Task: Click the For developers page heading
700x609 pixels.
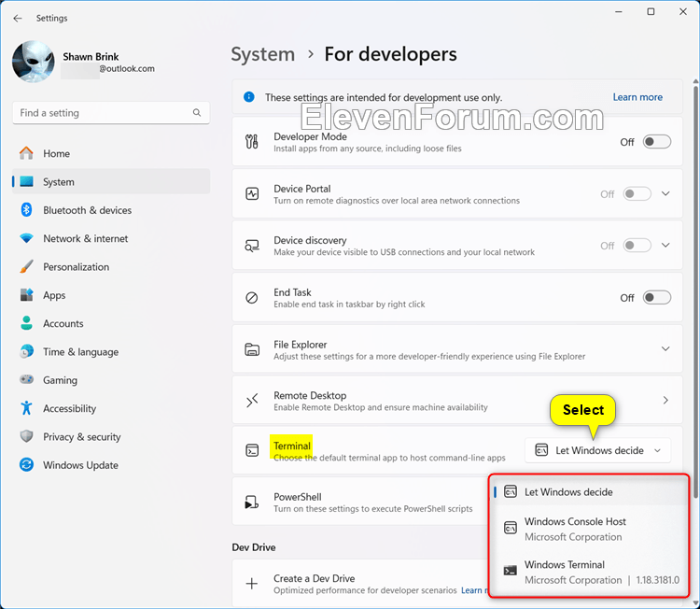Action: (x=391, y=54)
